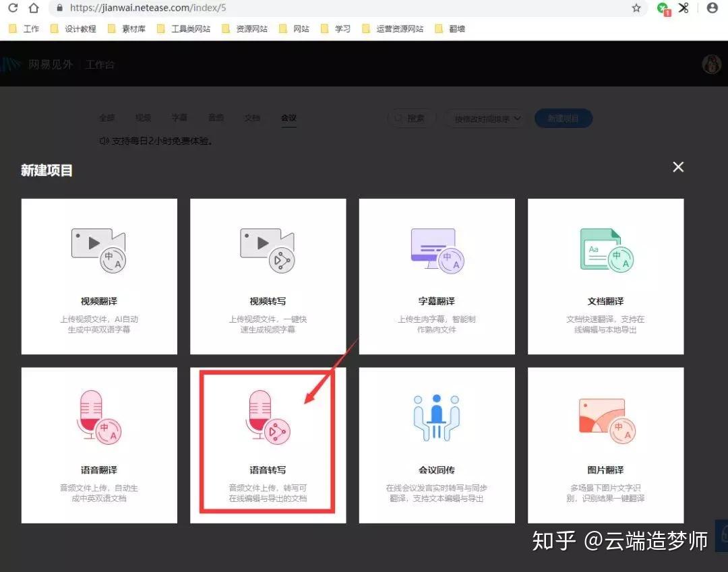
Task: Click the 视频翻译 video translation icon
Action: point(98,250)
